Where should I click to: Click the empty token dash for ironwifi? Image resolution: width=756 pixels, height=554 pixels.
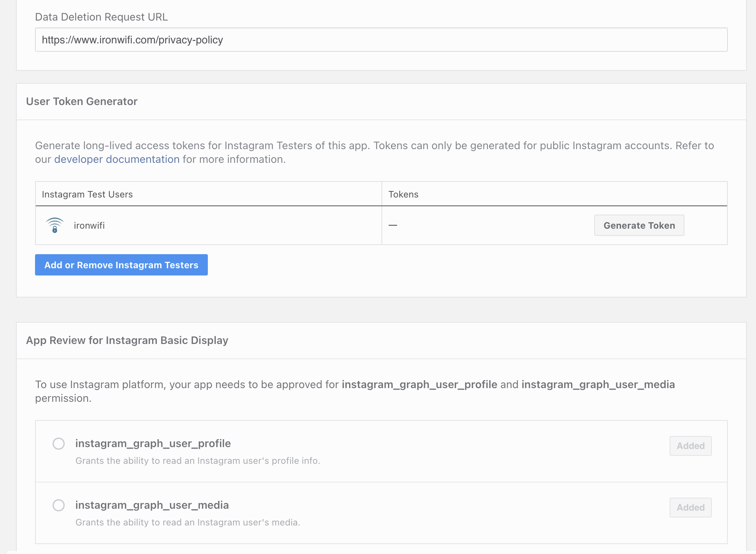click(393, 225)
